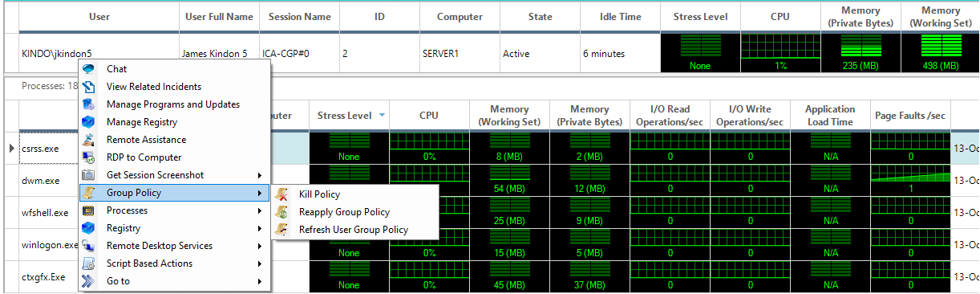The image size is (980, 294).
Task: Click the Get Session Screenshot camera icon
Action: point(90,175)
